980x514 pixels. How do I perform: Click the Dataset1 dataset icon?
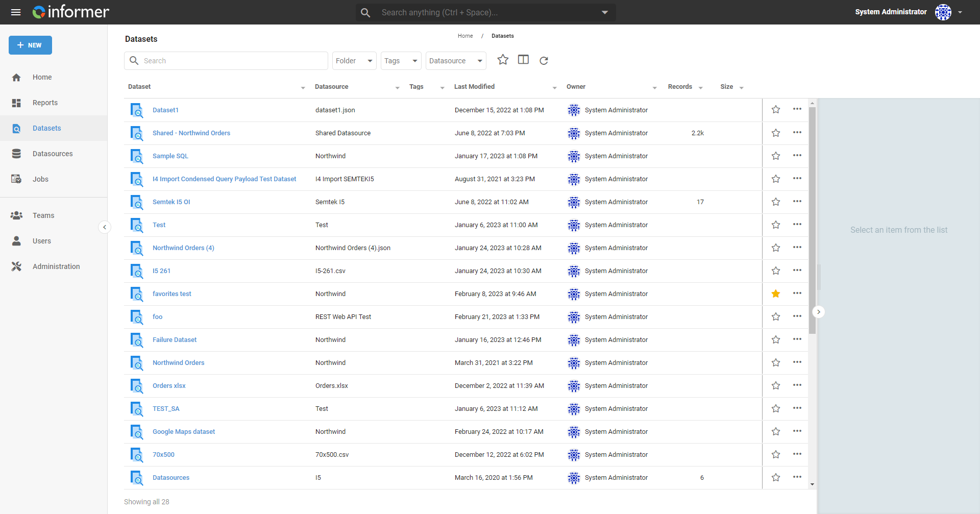pyautogui.click(x=137, y=110)
